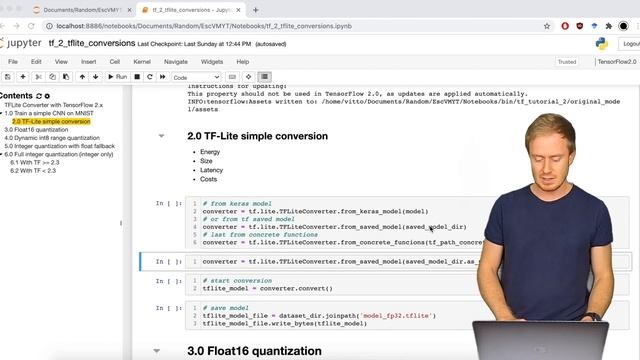Screen dimensions: 640x360
Task: Close the tf_2_tflite_conversions browser tab
Action: pos(238,10)
